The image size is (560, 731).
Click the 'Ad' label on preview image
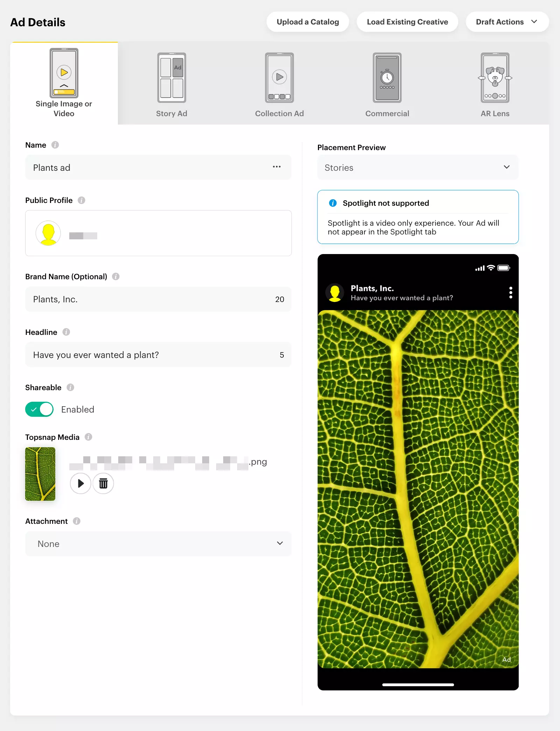point(506,659)
